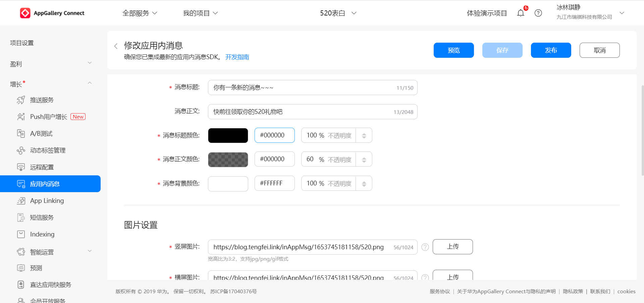The height and width of the screenshot is (303, 644).
Task: Open the 开发指南 link
Action: tap(237, 57)
